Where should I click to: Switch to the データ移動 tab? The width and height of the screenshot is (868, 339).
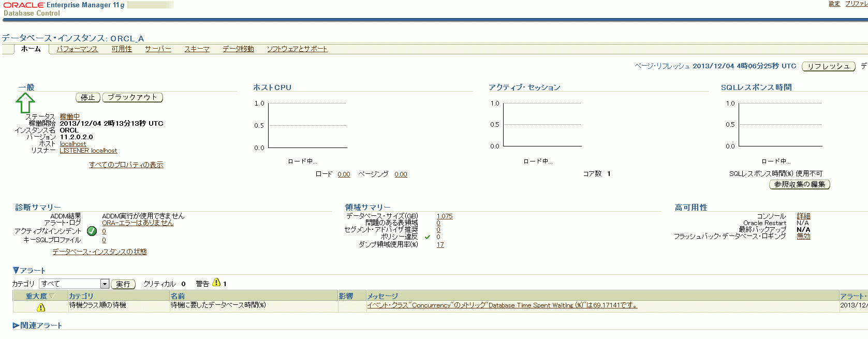pos(238,49)
